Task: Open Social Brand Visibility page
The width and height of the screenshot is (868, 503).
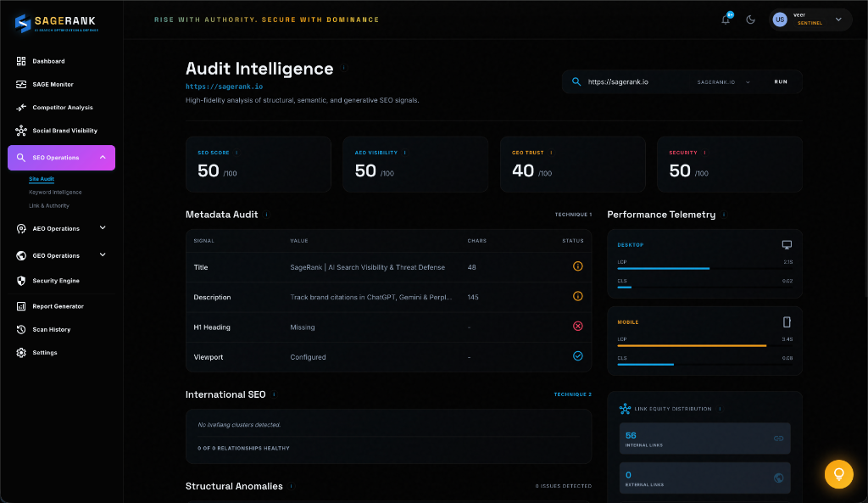Action: pyautogui.click(x=64, y=131)
